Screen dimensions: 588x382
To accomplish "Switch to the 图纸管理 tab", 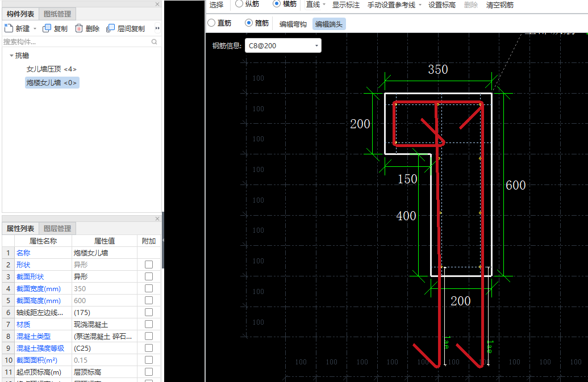I will tap(57, 14).
